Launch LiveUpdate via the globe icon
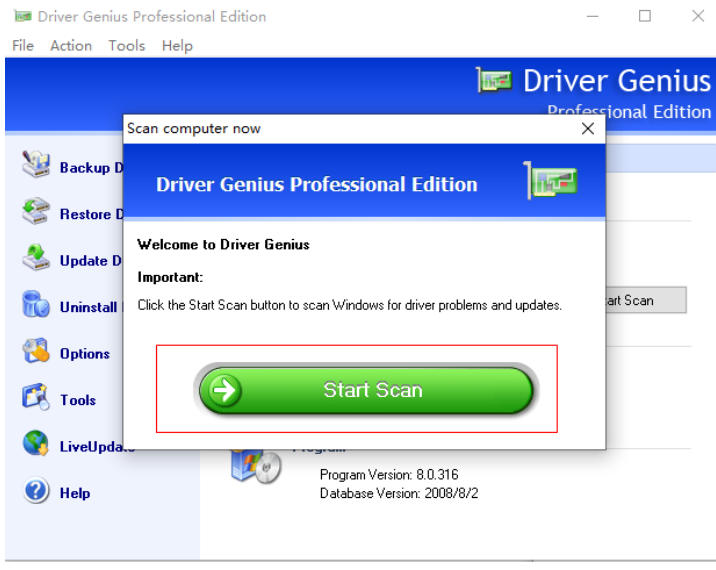716x570 pixels. pyautogui.click(x=36, y=446)
